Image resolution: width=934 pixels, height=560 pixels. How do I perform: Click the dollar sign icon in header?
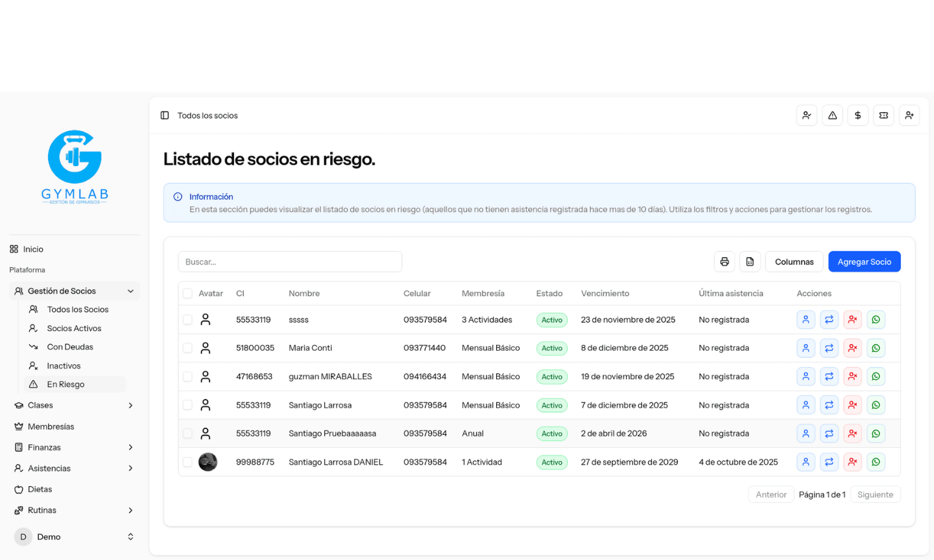point(857,115)
